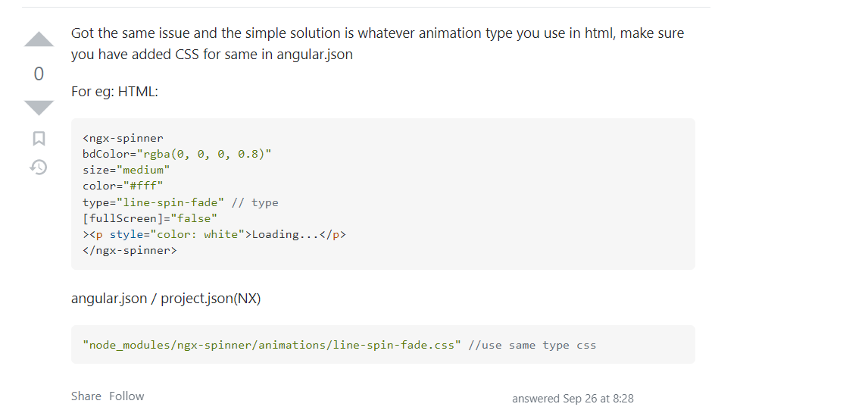Viewport: 868px width, 407px height.
Task: Click the 'angular.json / project.json(NX)' text
Action: point(166,298)
